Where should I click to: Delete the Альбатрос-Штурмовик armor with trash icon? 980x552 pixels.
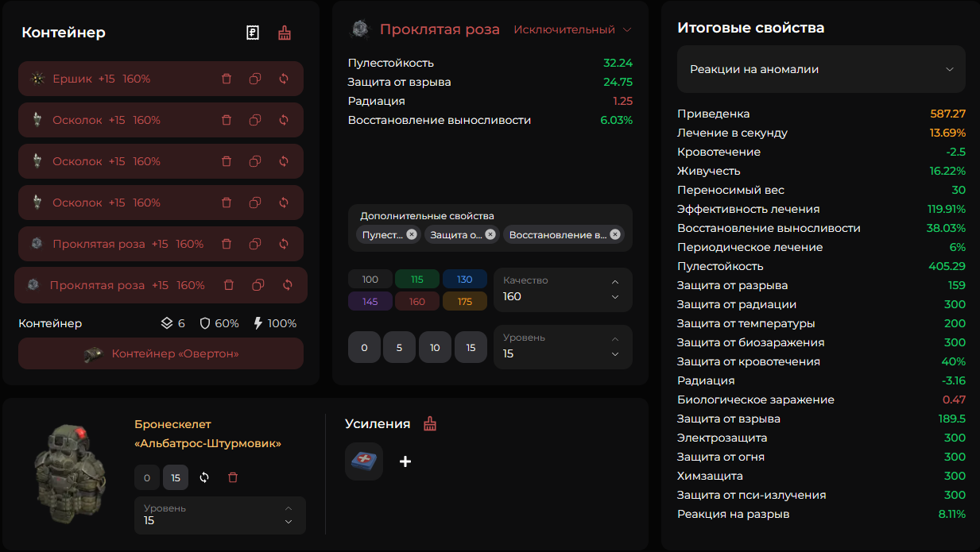(233, 477)
